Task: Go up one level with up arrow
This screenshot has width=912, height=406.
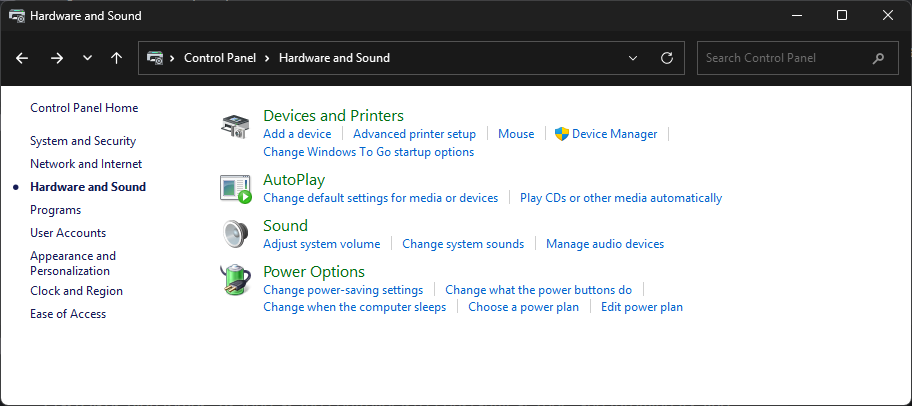Action: point(116,58)
